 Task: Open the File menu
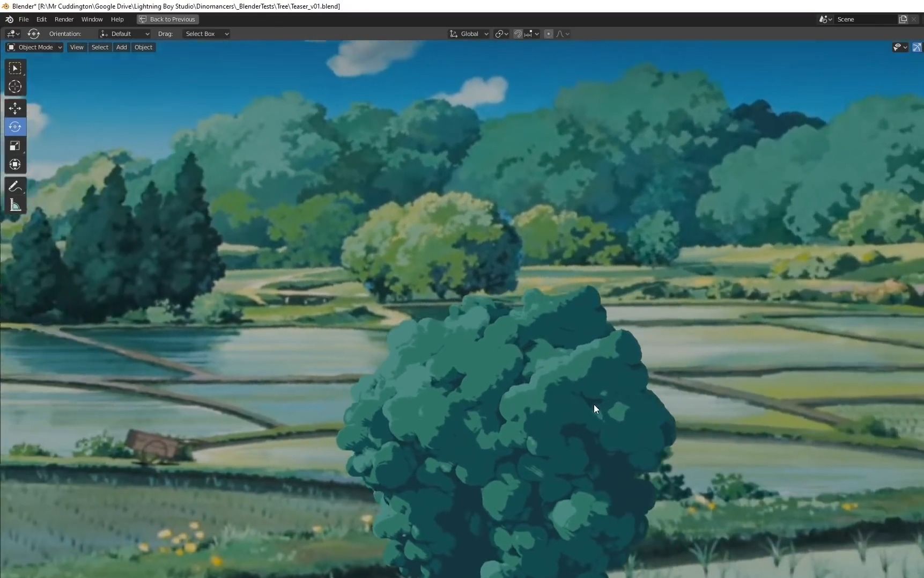coord(24,19)
